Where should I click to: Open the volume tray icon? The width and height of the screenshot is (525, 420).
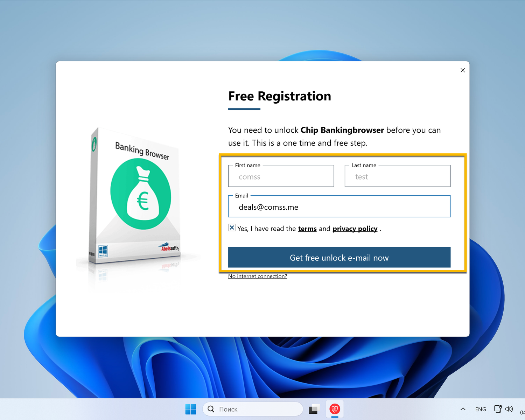point(509,409)
